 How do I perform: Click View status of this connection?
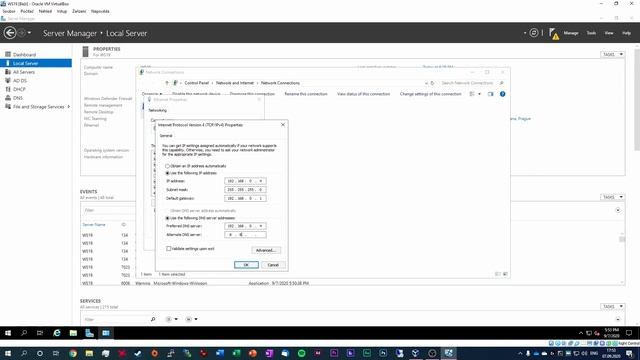363,94
